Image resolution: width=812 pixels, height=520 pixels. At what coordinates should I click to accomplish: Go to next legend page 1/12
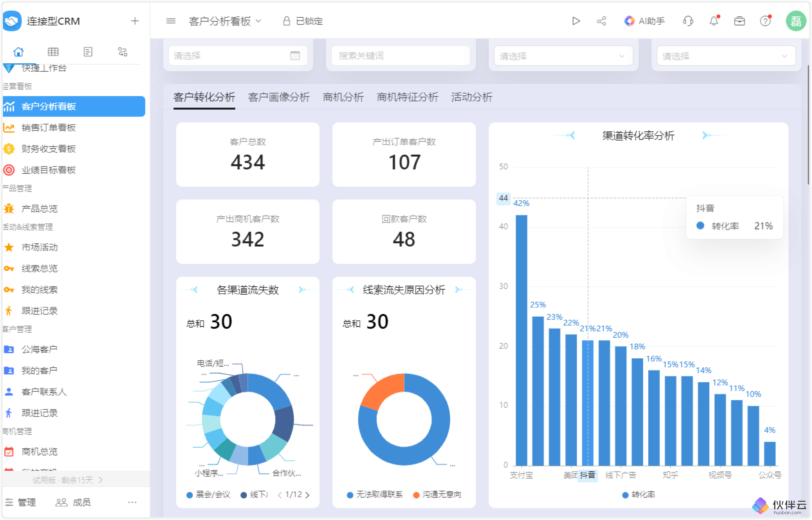[x=308, y=495]
